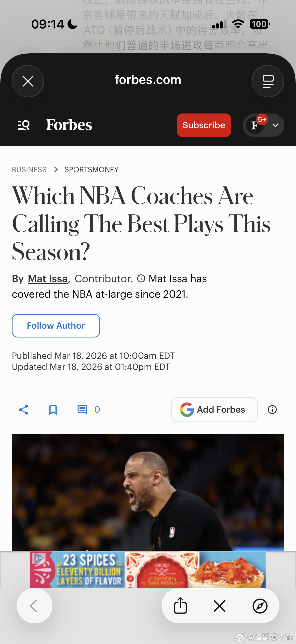Viewport: 296px width, 644px height.
Task: Open the SPORTSMONEY breadcrumb section
Action: tap(91, 170)
